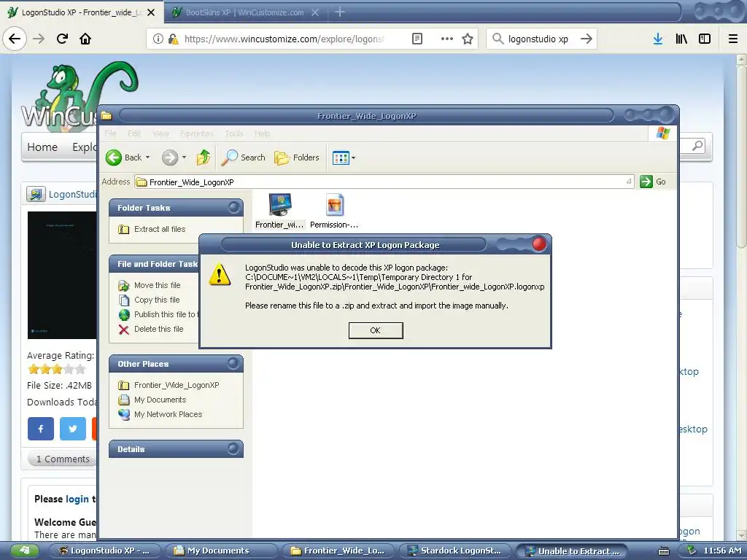This screenshot has height=560, width=747.
Task: Toggle the Folders pane button
Action: click(296, 157)
